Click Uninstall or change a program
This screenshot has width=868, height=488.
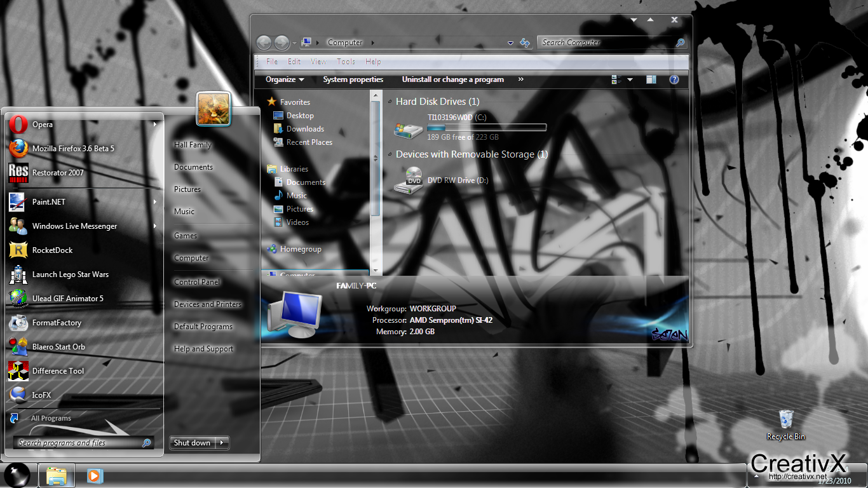[x=452, y=79]
